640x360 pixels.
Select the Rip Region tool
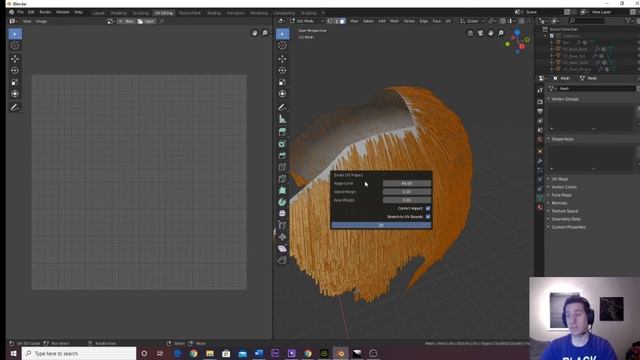click(282, 260)
